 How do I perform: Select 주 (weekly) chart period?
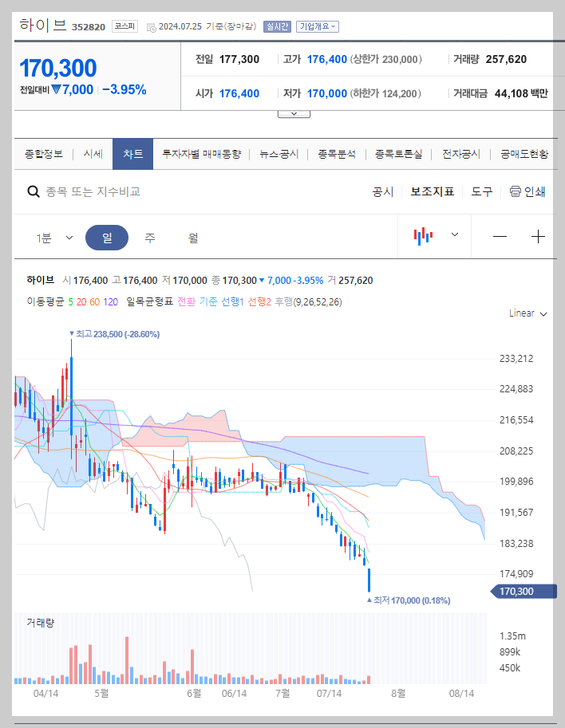[150, 238]
